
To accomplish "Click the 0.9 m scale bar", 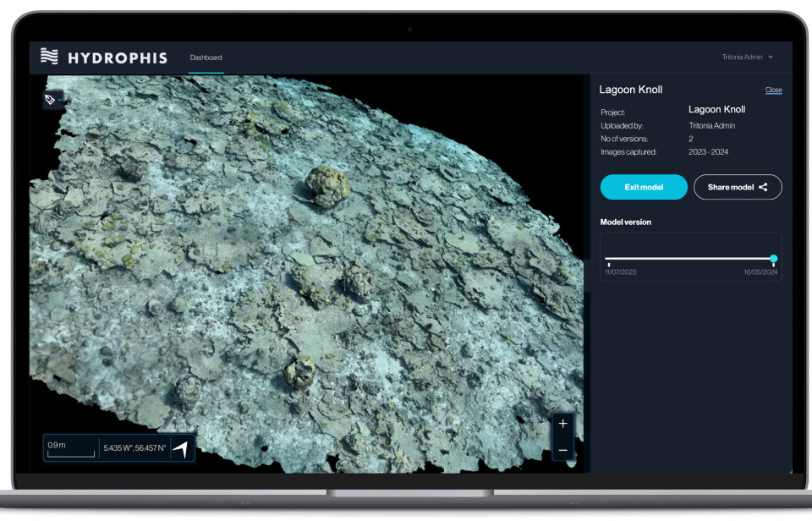I will [x=70, y=449].
